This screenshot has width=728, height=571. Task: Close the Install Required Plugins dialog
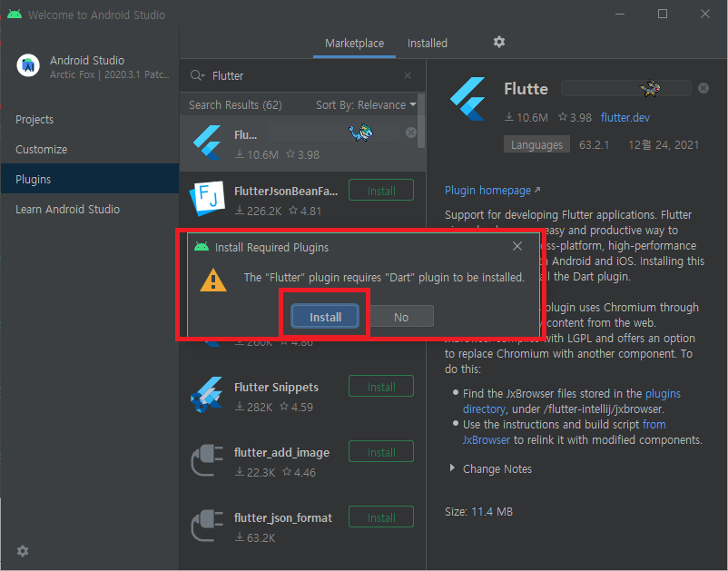517,246
